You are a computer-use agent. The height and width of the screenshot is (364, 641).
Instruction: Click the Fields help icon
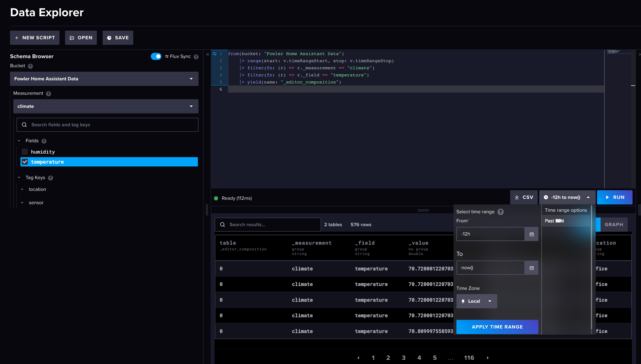point(44,141)
